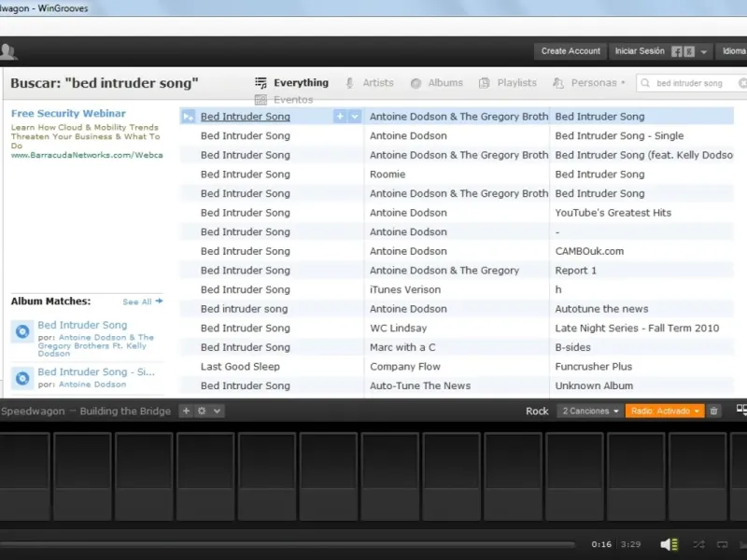
Task: Click the B-sides album cell
Action: pos(572,347)
